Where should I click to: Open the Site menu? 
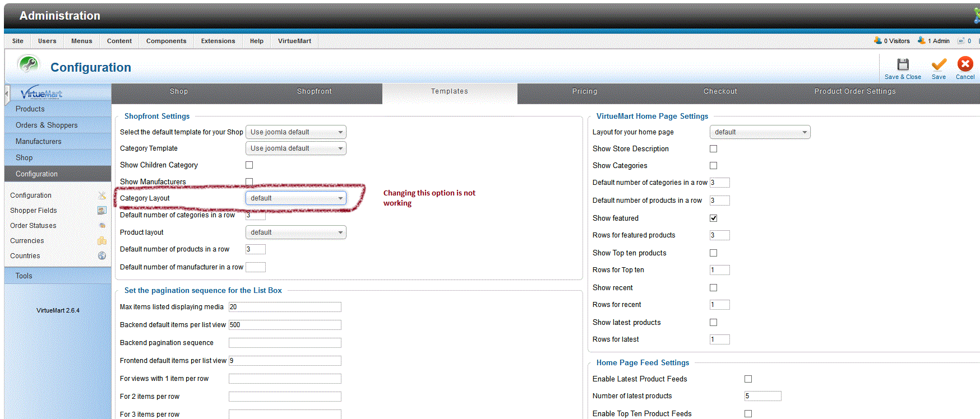pos(18,41)
